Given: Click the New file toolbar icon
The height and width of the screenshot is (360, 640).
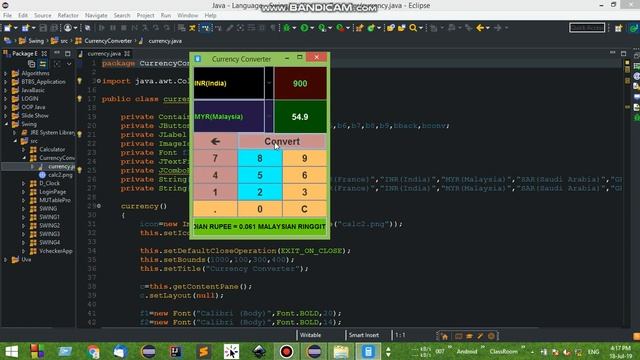Looking at the screenshot, I should [7, 28].
